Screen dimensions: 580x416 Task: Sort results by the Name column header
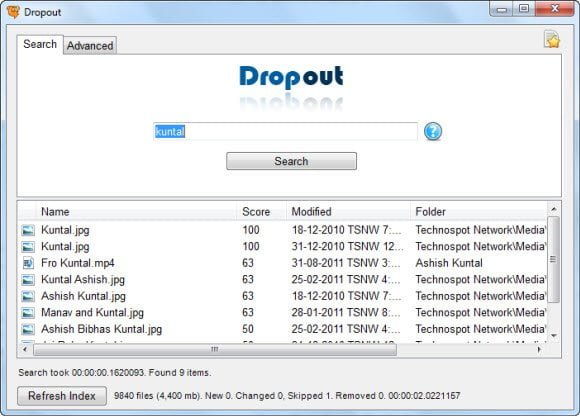point(136,212)
